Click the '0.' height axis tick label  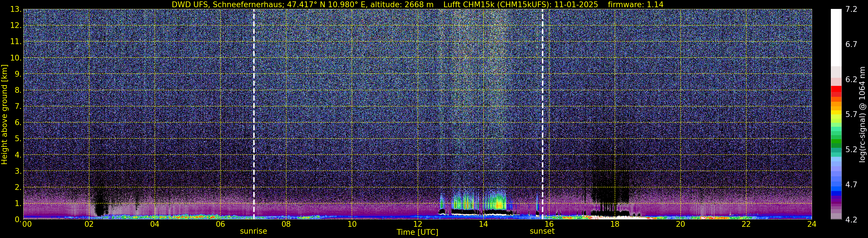[x=18, y=219]
